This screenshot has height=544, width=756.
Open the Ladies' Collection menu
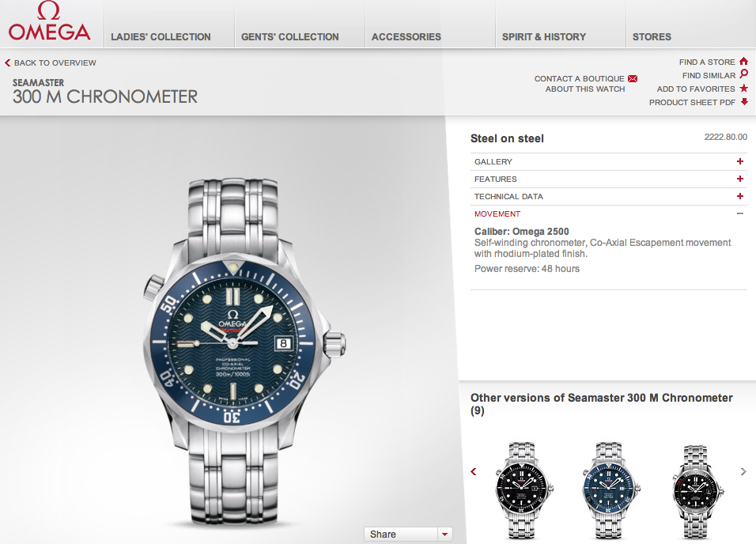click(161, 36)
